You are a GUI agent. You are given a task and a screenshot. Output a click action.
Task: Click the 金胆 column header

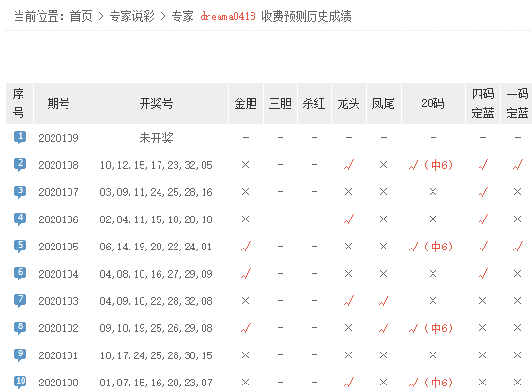tap(245, 103)
